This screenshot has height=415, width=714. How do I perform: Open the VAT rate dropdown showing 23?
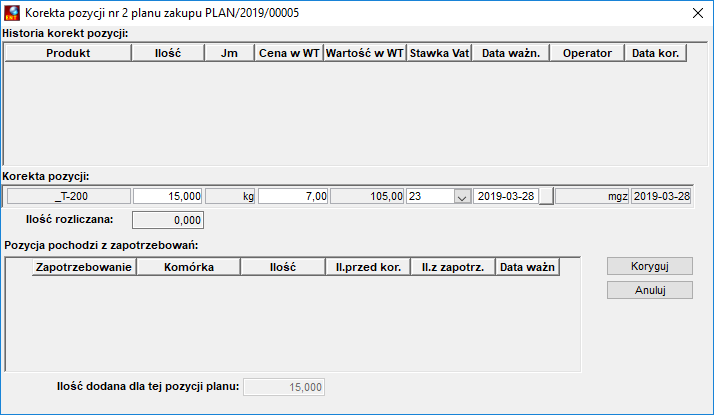click(462, 197)
